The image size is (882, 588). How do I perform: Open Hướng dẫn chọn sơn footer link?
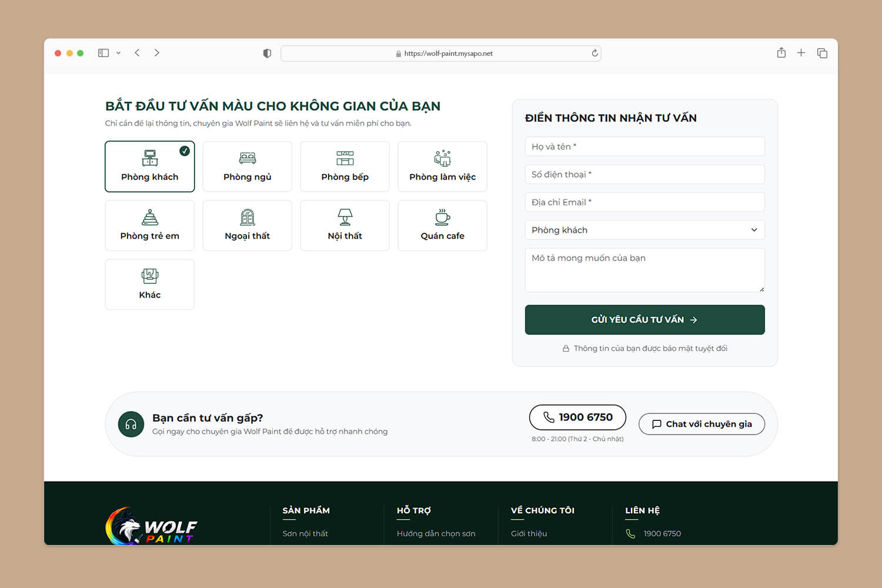436,533
